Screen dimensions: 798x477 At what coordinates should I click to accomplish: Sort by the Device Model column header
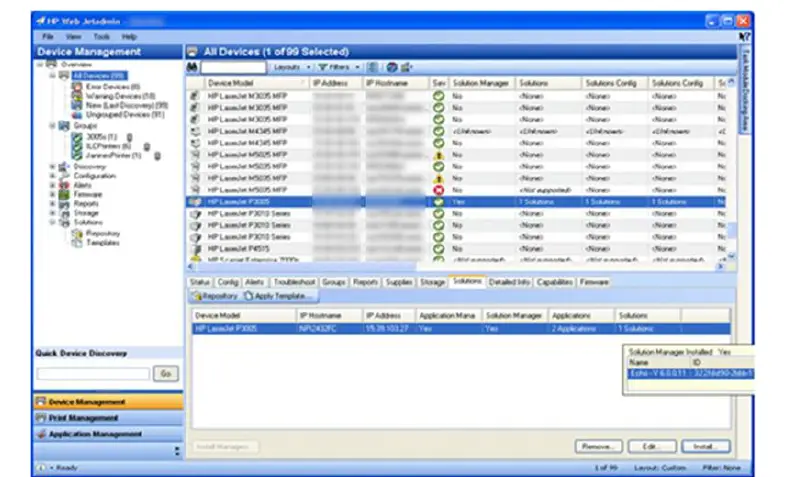click(x=254, y=83)
